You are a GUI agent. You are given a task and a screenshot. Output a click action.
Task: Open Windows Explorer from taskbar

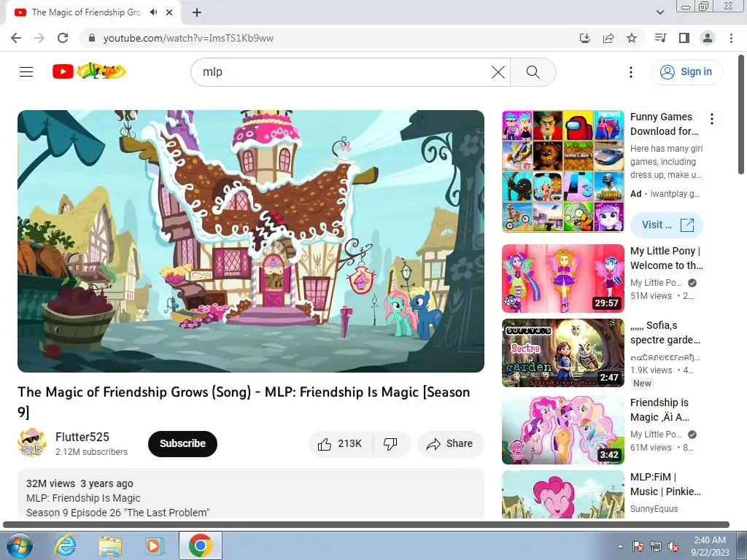pyautogui.click(x=110, y=545)
